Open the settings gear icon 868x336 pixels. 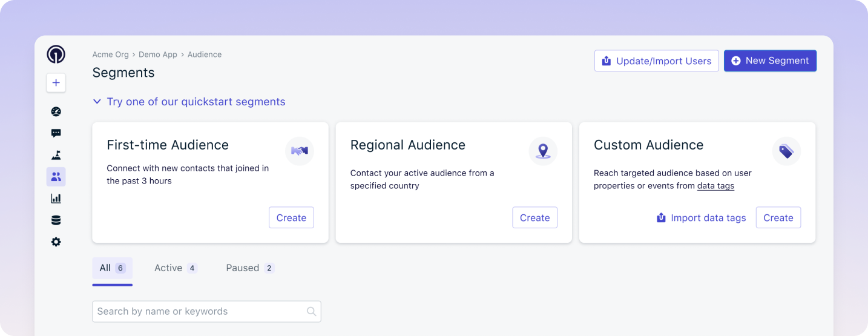56,242
